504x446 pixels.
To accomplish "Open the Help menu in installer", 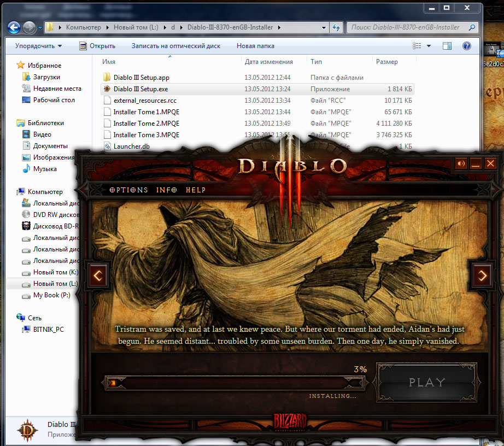I will tap(196, 190).
